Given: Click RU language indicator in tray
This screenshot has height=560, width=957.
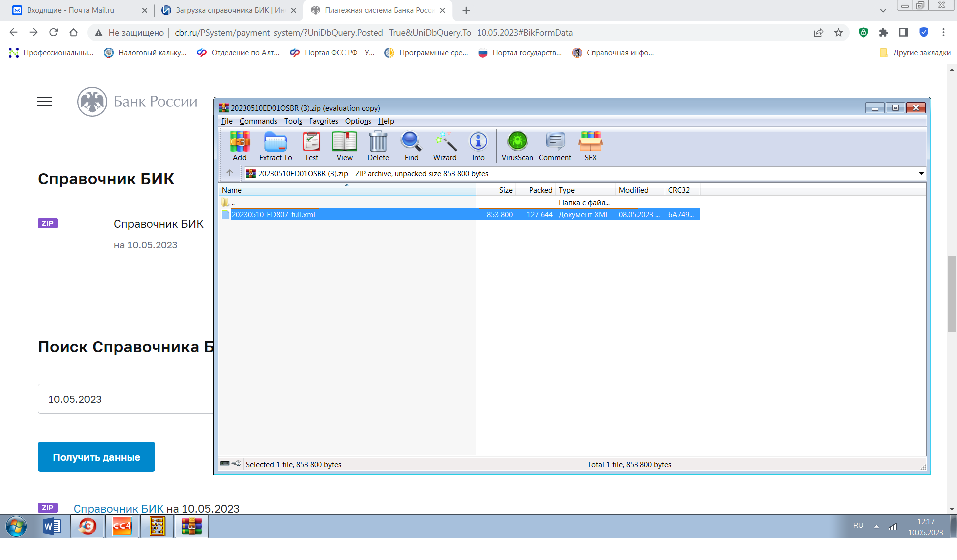Looking at the screenshot, I should 858,526.
